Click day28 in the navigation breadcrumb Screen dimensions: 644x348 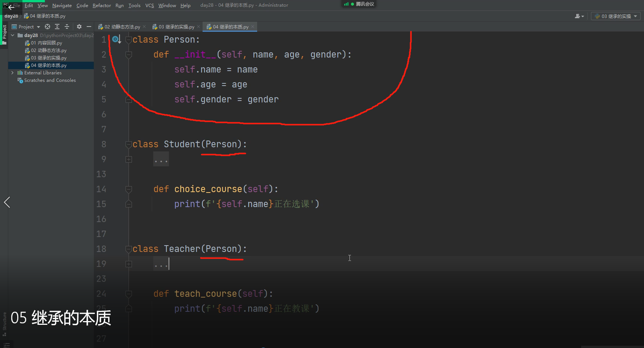point(11,16)
